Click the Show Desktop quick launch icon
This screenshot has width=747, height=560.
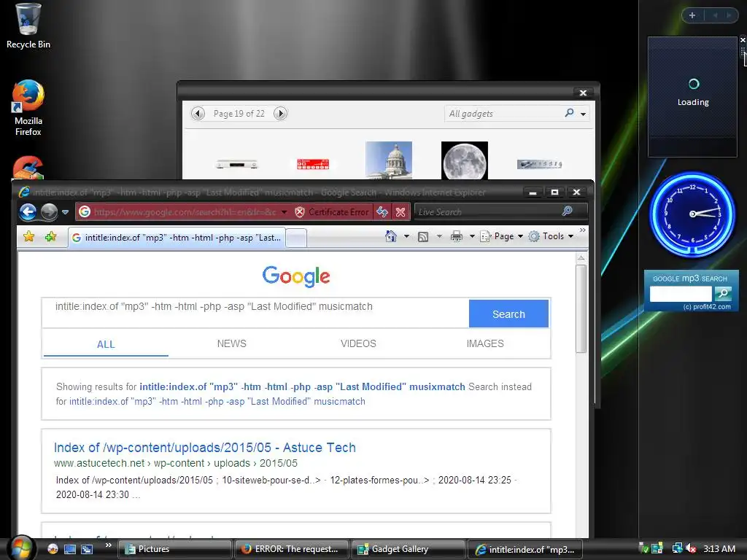pyautogui.click(x=70, y=549)
